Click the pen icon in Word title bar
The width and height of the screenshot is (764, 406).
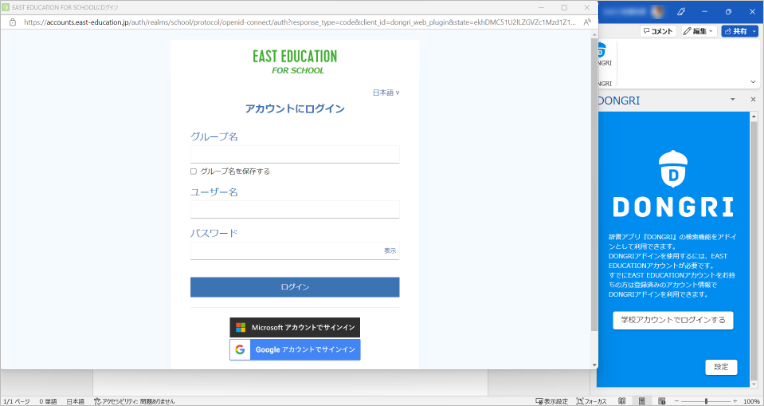point(681,11)
